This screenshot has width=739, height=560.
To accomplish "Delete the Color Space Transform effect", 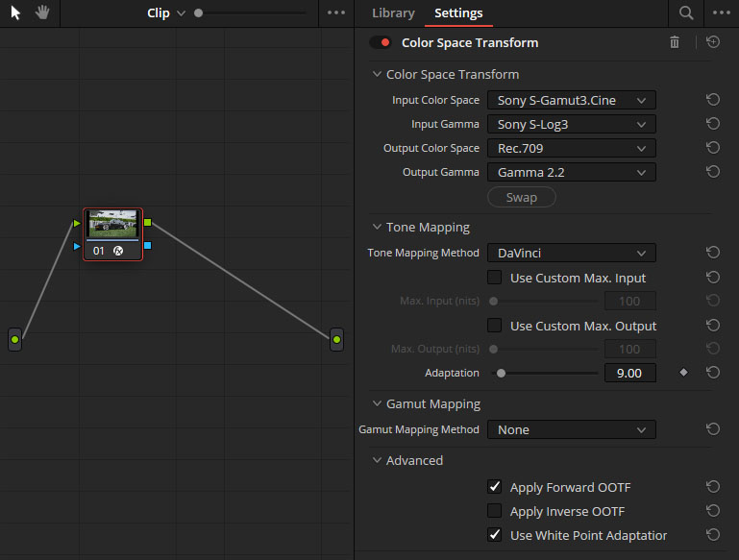I will (675, 42).
